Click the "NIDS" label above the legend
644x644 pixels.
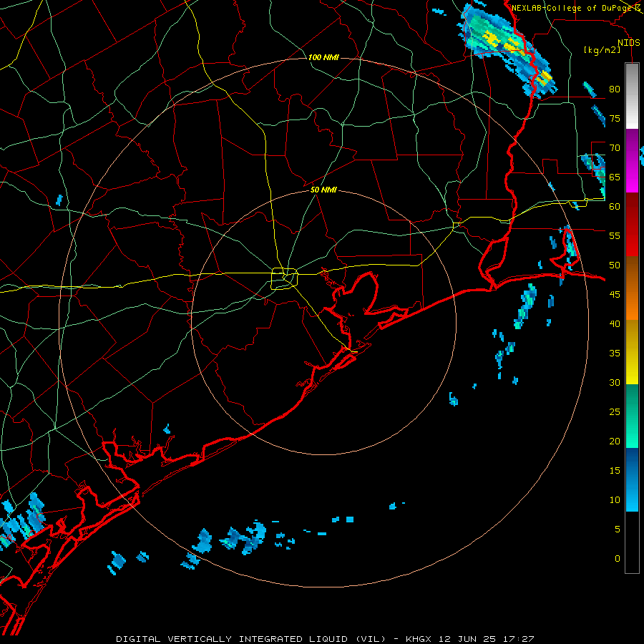click(628, 43)
